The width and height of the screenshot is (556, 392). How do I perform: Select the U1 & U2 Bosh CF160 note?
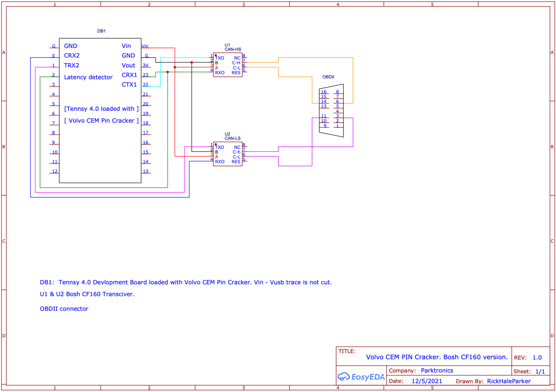(x=87, y=294)
